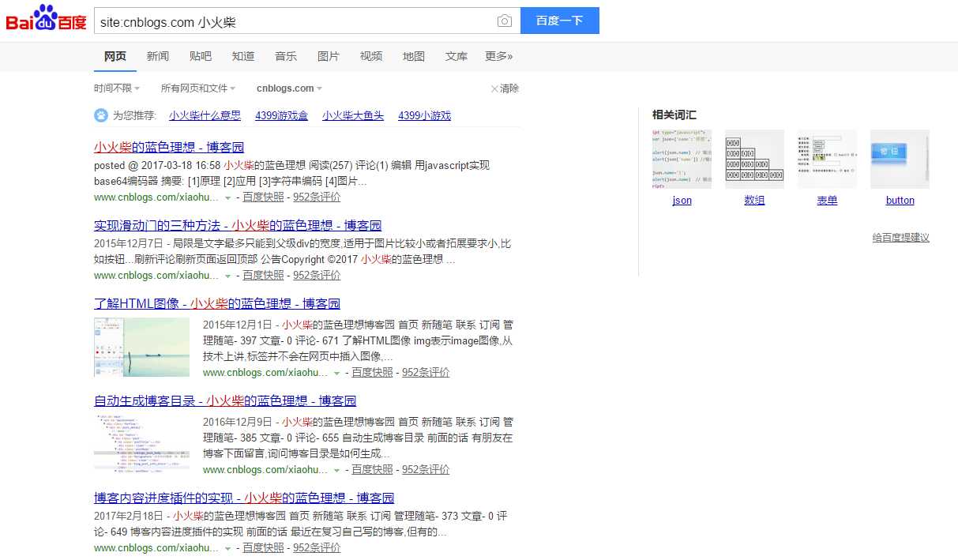The height and width of the screenshot is (560, 958).
Task: Open 百度快照 of 实现滑动门 result
Action: tap(263, 276)
